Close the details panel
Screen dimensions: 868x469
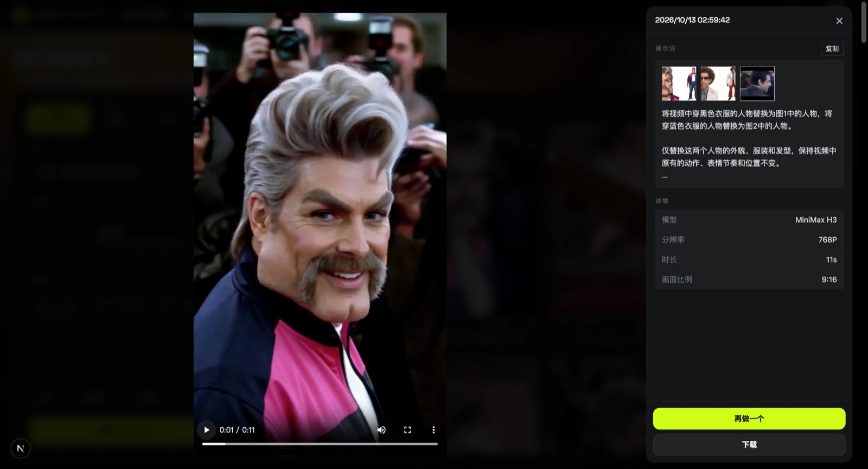839,21
